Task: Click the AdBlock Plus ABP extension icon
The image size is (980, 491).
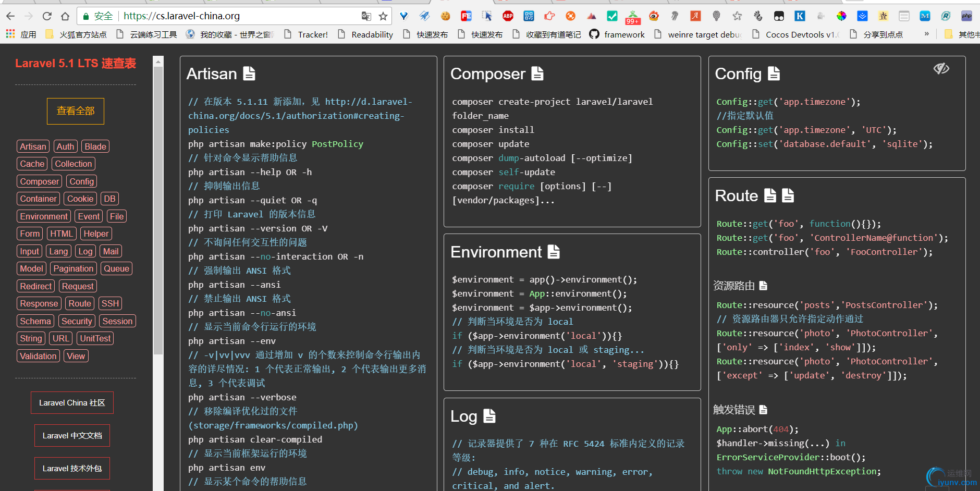Action: (508, 16)
